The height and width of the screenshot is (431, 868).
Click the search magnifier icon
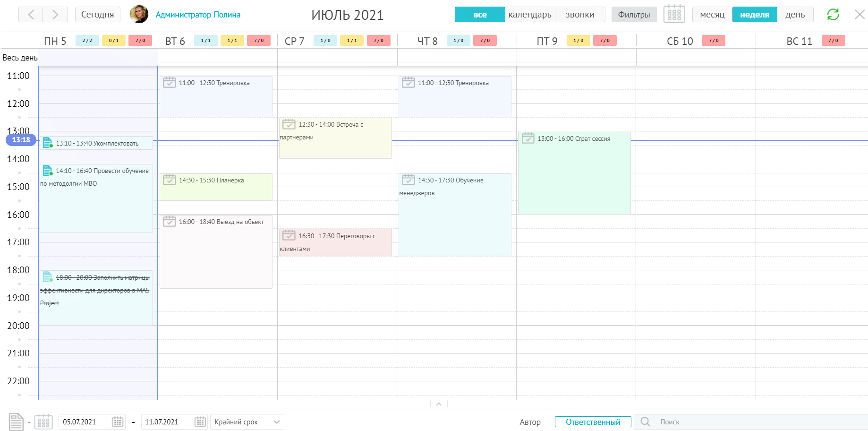click(645, 422)
